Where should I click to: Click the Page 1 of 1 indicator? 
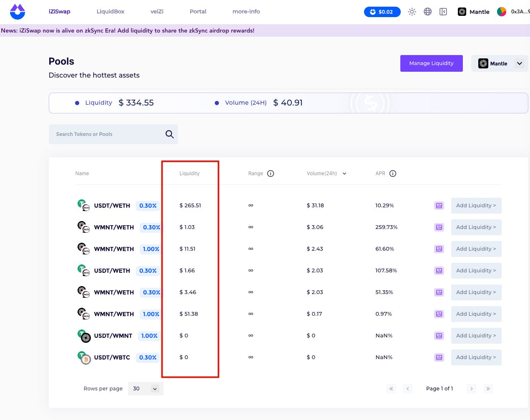coord(440,389)
